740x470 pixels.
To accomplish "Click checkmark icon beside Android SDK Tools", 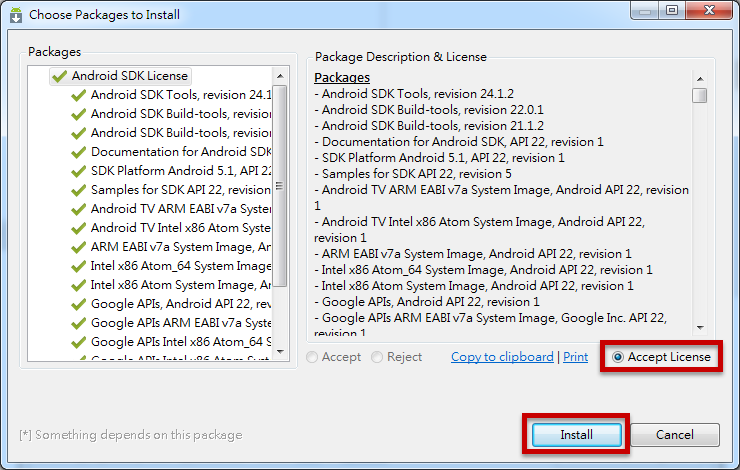I will pos(78,95).
